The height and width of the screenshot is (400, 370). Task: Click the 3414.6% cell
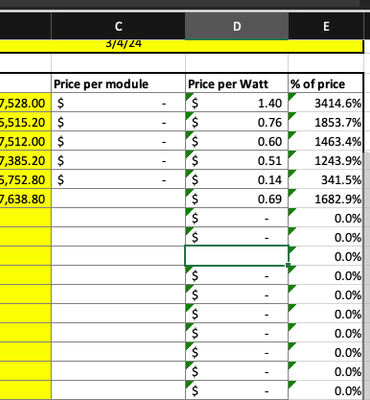point(326,103)
